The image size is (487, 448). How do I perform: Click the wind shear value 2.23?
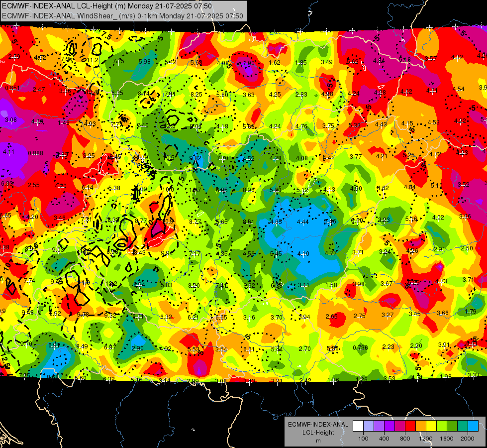point(388,347)
